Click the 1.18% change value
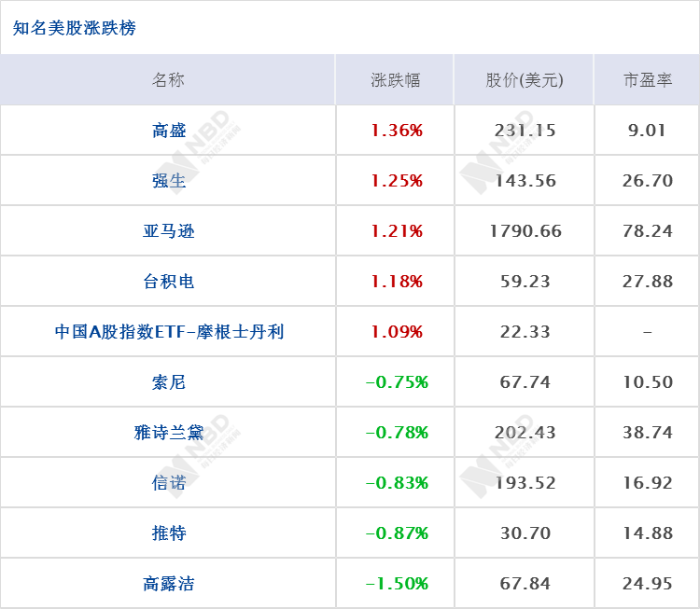Screen dimensions: 700x609 click(397, 282)
